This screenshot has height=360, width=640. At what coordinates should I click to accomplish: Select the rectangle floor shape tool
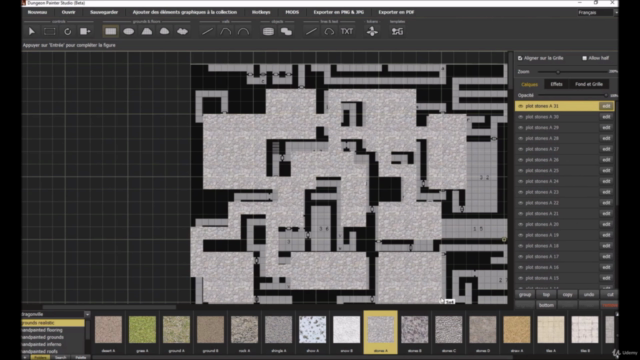[x=110, y=31]
